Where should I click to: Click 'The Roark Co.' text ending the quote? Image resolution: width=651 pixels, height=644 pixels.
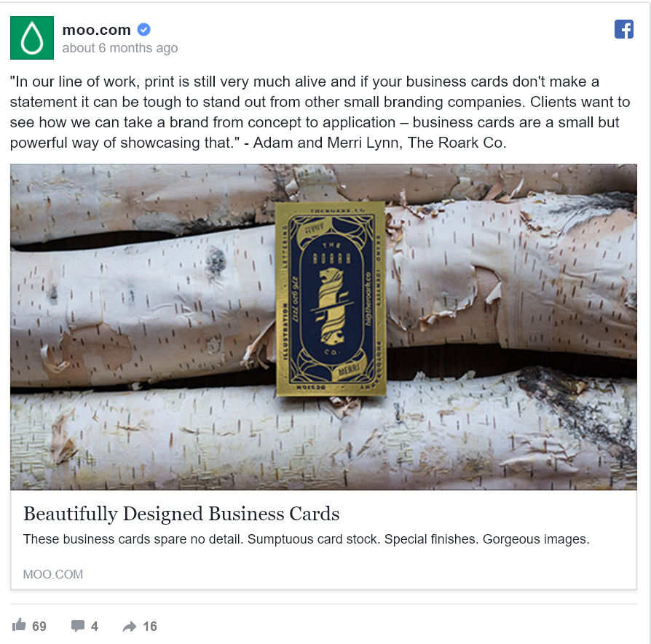(457, 143)
